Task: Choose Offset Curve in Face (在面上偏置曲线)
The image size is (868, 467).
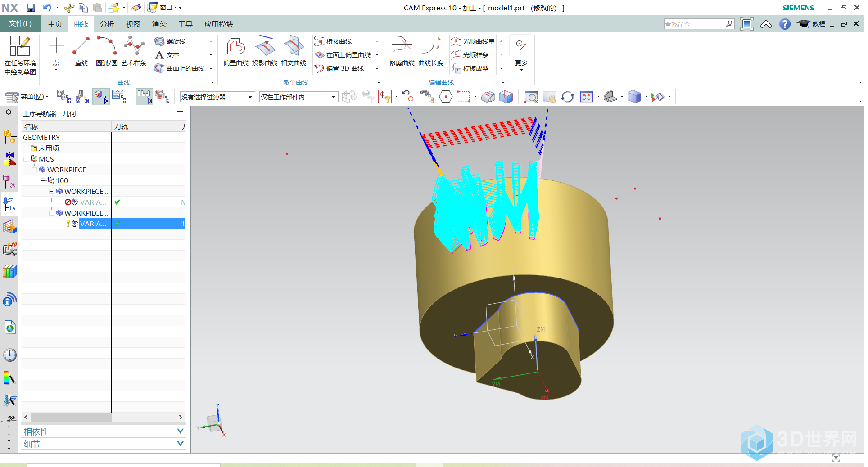Action: (343, 55)
